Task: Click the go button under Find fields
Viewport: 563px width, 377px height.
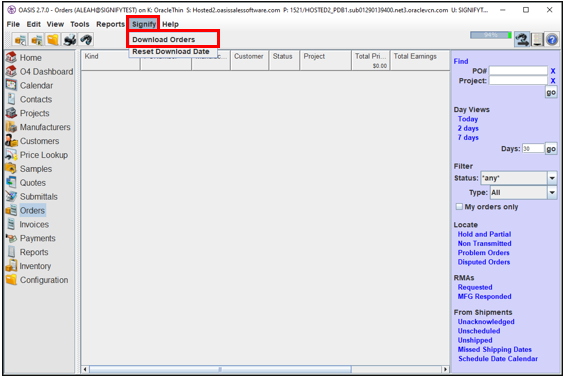Action: pyautogui.click(x=551, y=92)
